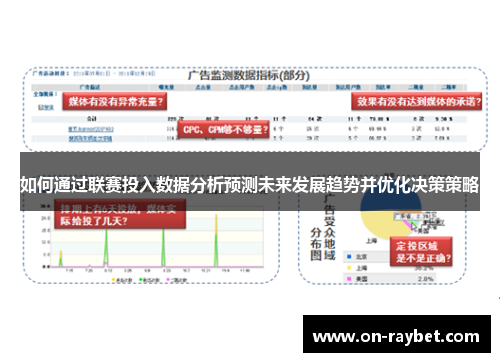Click the 如何通过联赛投入数据分析 title banner
Viewport: 500px width, 362px height.
[x=250, y=182]
